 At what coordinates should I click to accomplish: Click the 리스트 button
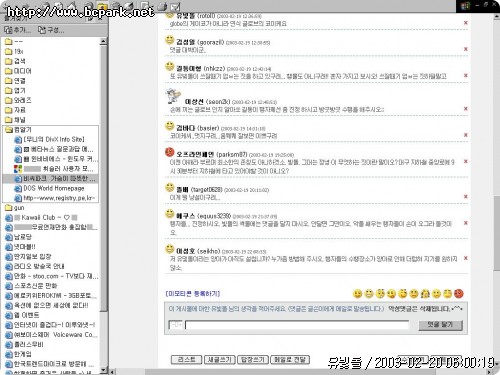click(x=186, y=360)
